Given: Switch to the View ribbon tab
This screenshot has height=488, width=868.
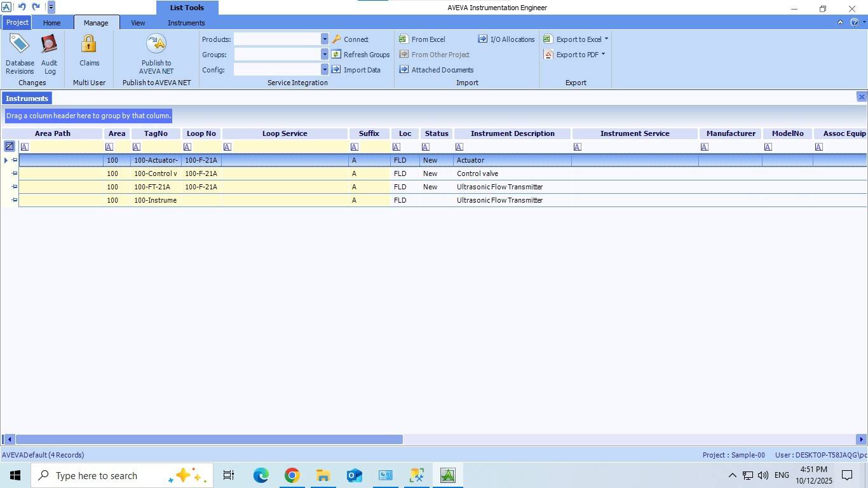Looking at the screenshot, I should 138,23.
